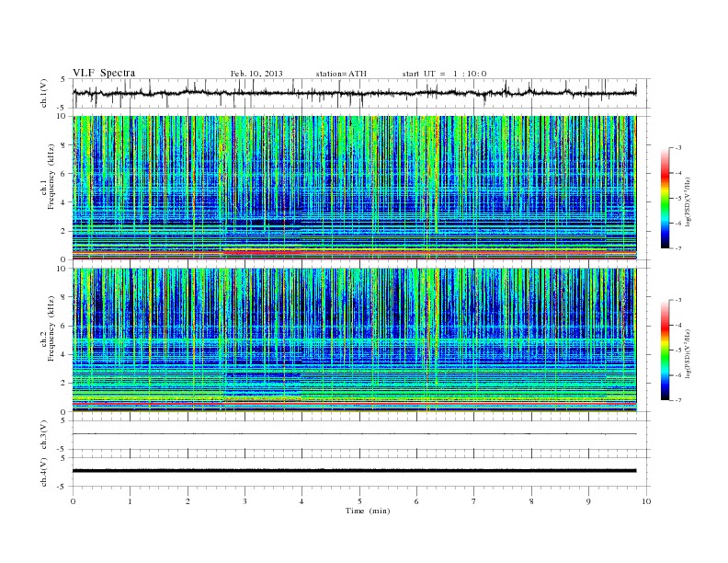Click the time axis tick label "5"

(x=359, y=501)
